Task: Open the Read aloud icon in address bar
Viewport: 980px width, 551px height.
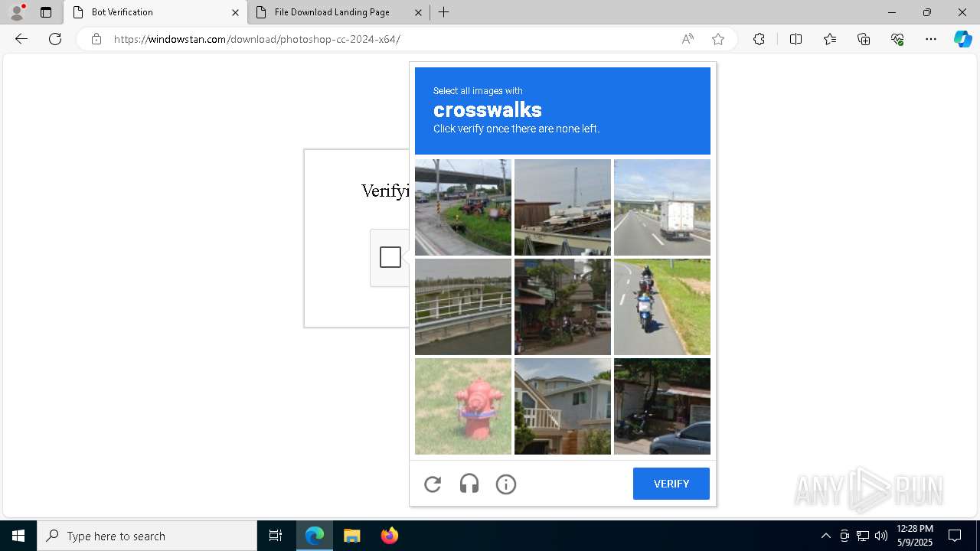Action: (x=688, y=39)
